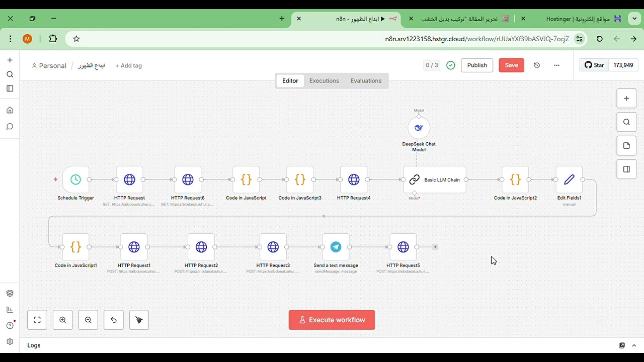Open the Basic LLM Chain node
The height and width of the screenshot is (362, 644).
click(x=435, y=179)
